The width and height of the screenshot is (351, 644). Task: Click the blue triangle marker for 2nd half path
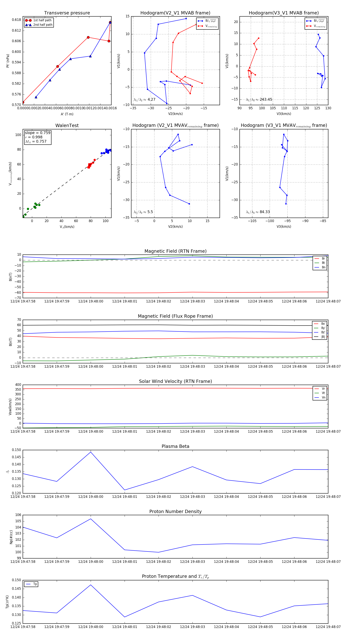point(28,25)
